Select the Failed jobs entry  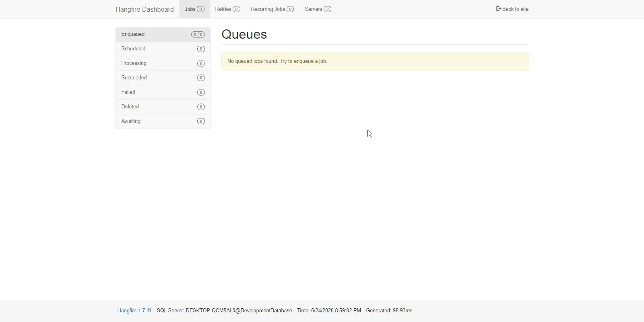tap(128, 92)
